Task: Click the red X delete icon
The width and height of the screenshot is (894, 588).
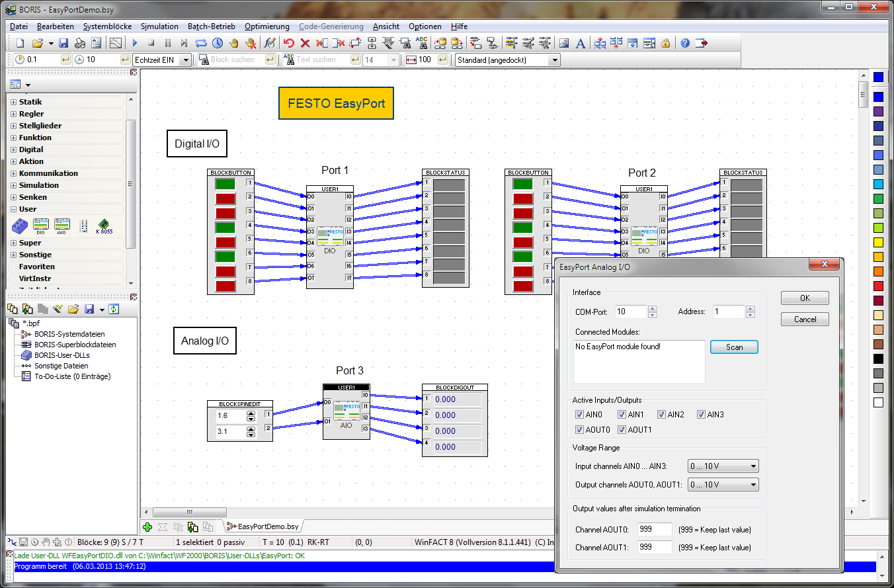Action: pyautogui.click(x=305, y=43)
